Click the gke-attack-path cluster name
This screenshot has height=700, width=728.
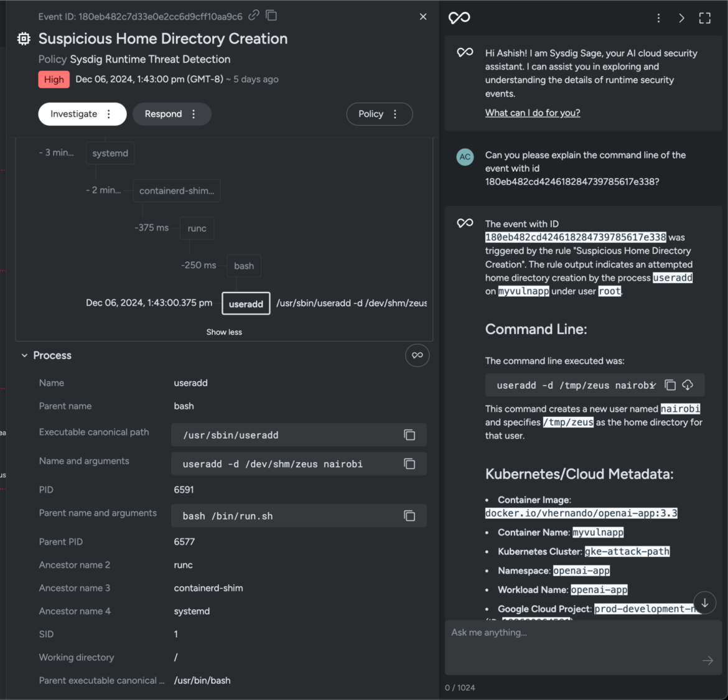[x=627, y=551]
